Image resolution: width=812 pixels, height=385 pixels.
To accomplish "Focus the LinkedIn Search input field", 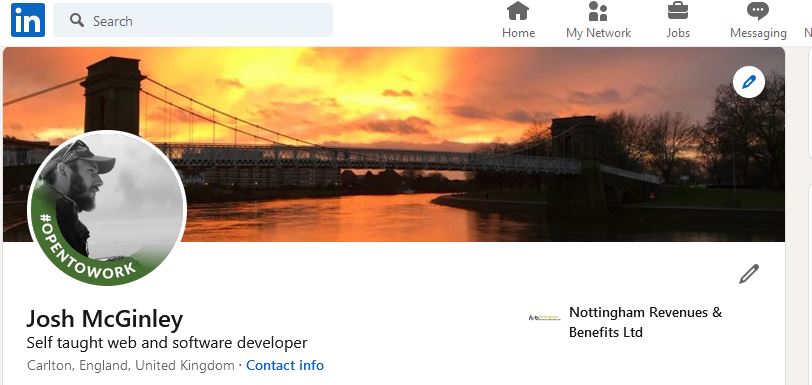I will 193,20.
